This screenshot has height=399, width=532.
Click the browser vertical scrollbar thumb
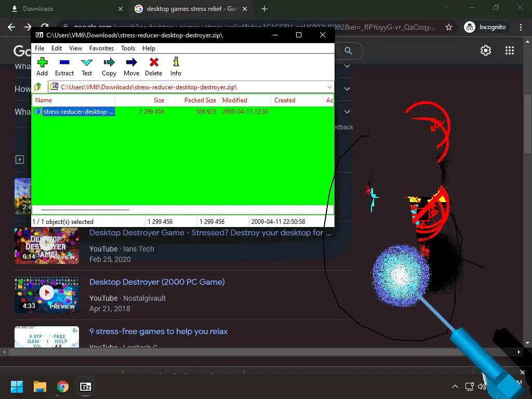pyautogui.click(x=527, y=124)
